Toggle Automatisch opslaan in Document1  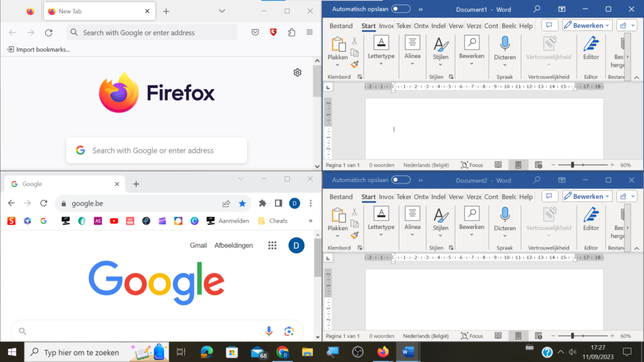coord(401,9)
